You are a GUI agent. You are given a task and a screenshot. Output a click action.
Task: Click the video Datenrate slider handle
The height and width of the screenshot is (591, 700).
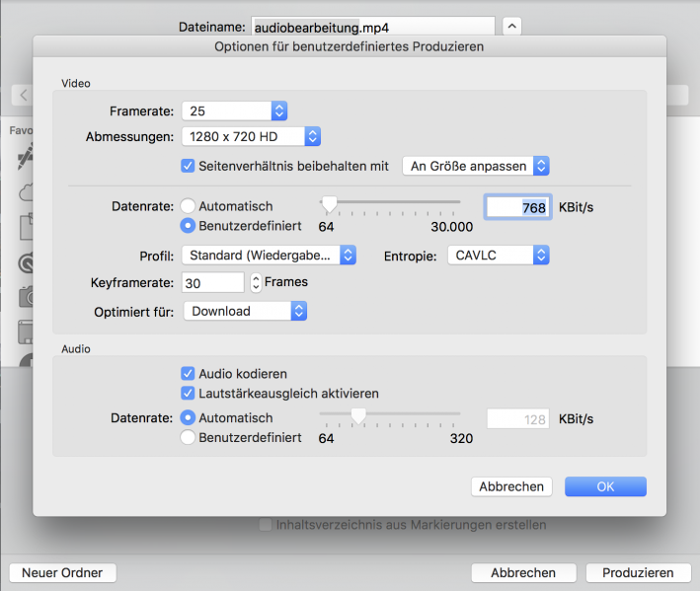[x=330, y=204]
